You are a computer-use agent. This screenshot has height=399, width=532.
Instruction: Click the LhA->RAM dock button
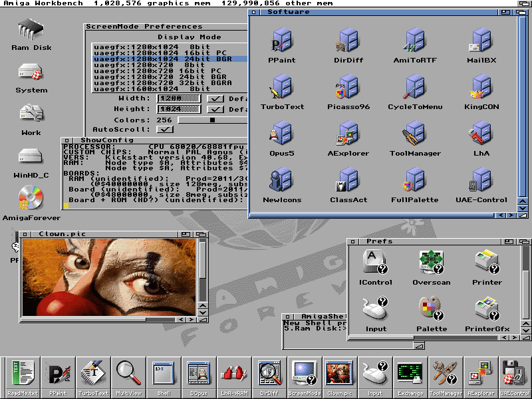(x=235, y=377)
